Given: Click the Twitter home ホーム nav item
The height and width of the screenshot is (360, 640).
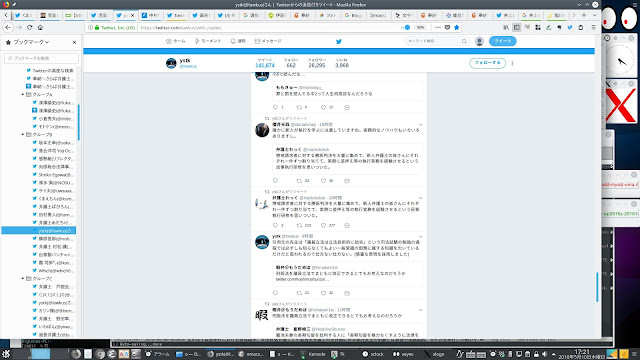Looking at the screenshot, I should (x=176, y=41).
